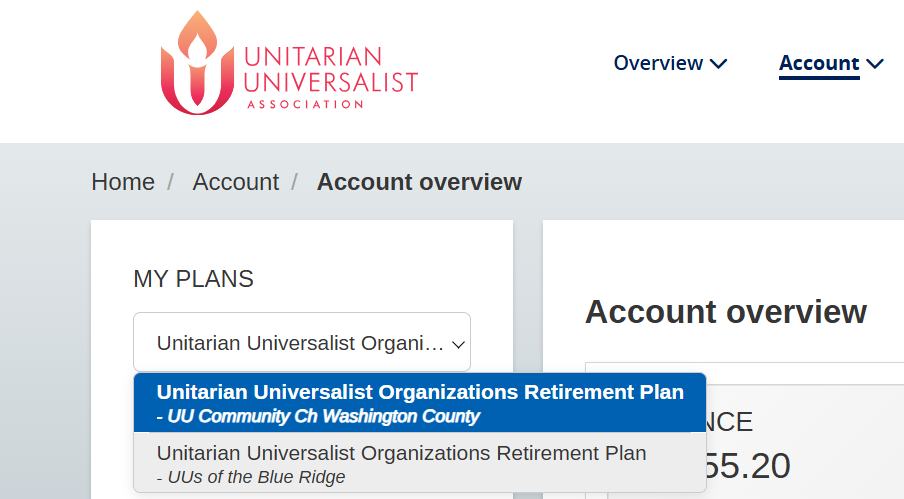
Task: Click the bold Account overview breadcrumb
Action: (x=419, y=182)
